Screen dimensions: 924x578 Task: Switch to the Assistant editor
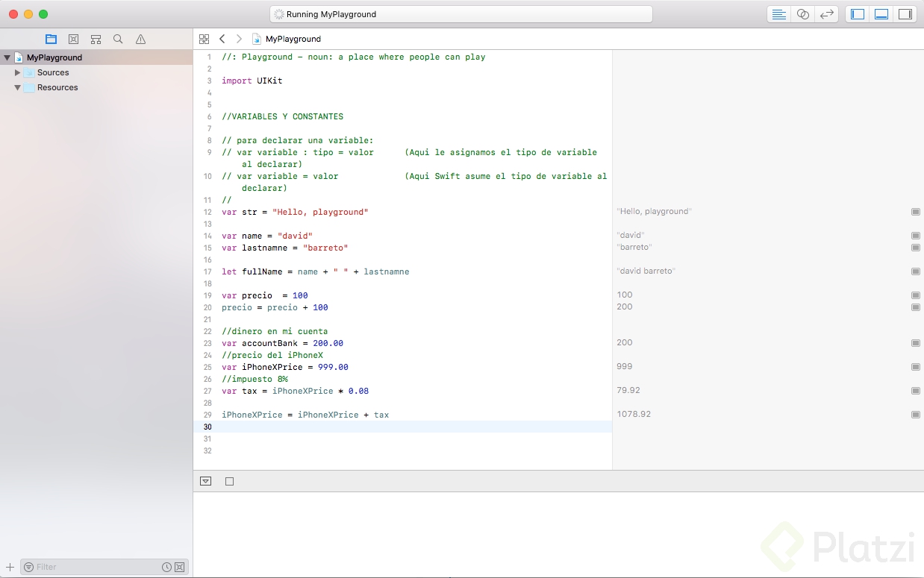point(802,14)
